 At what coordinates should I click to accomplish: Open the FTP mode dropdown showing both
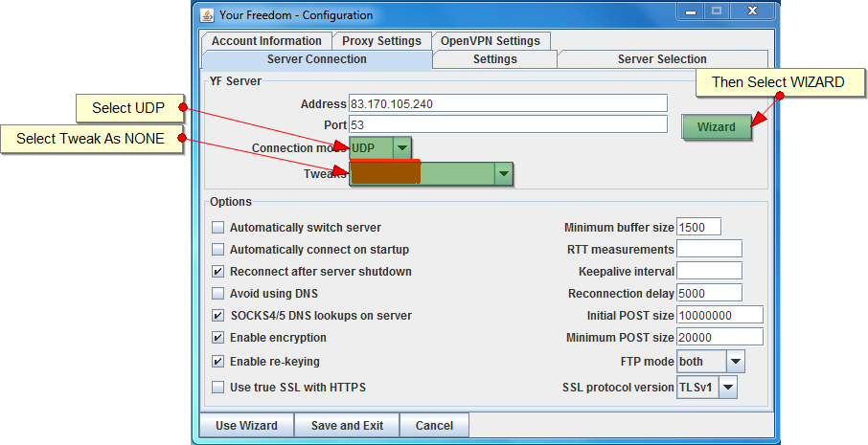pyautogui.click(x=711, y=362)
